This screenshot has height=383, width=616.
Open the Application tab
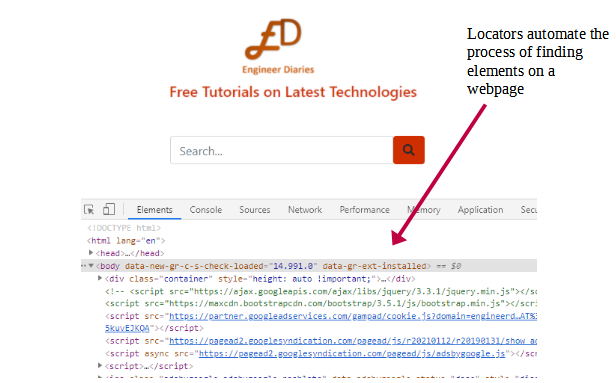pyautogui.click(x=480, y=210)
